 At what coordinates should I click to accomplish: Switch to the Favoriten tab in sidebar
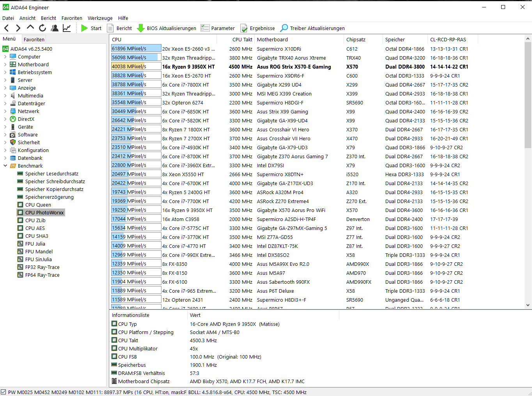34,39
